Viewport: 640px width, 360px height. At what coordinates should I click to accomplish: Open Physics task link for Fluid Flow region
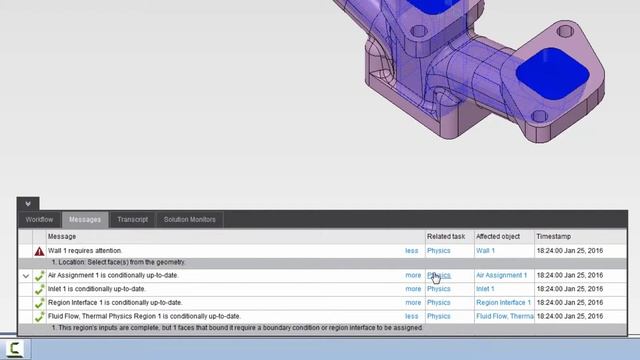(438, 316)
